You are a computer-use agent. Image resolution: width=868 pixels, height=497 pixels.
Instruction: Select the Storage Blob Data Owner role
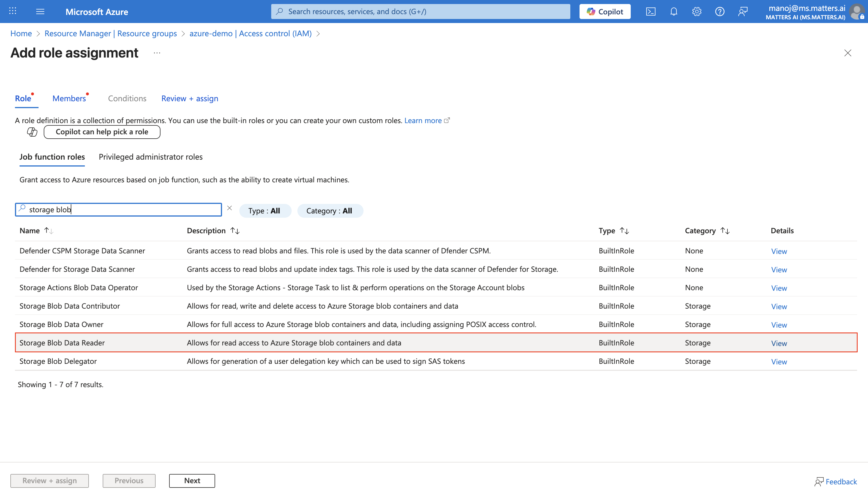coord(436,324)
